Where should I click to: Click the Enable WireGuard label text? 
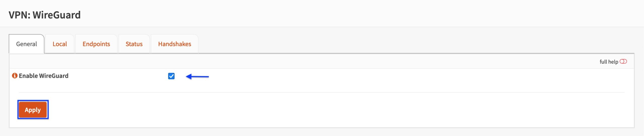point(44,76)
